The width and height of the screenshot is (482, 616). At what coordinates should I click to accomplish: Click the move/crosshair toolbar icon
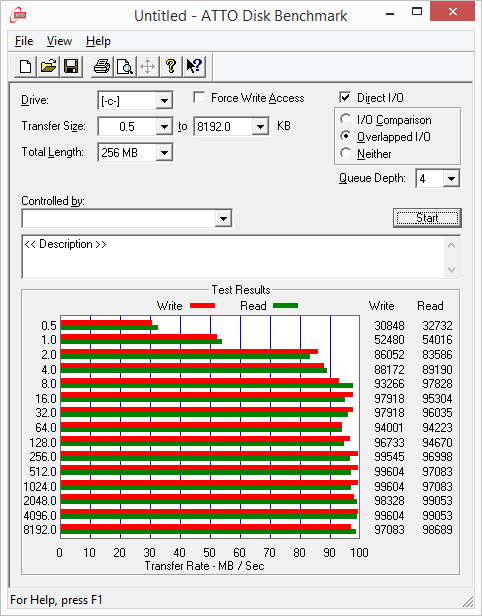148,66
